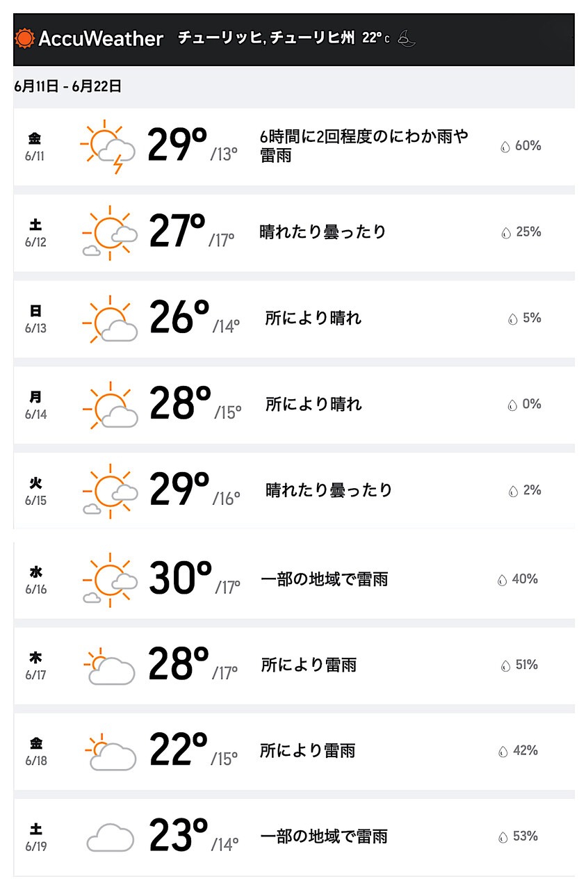Click the raindrop icon beside 53%
The width and height of the screenshot is (588, 890).
503,837
